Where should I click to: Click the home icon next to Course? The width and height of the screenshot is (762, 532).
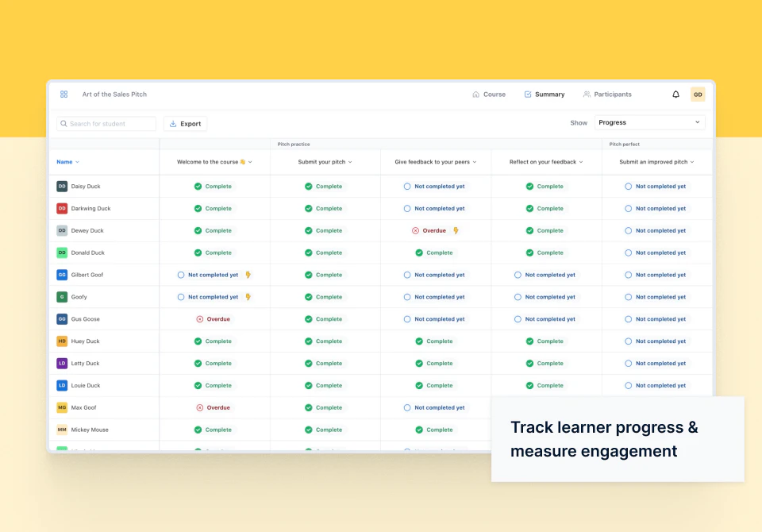475,94
